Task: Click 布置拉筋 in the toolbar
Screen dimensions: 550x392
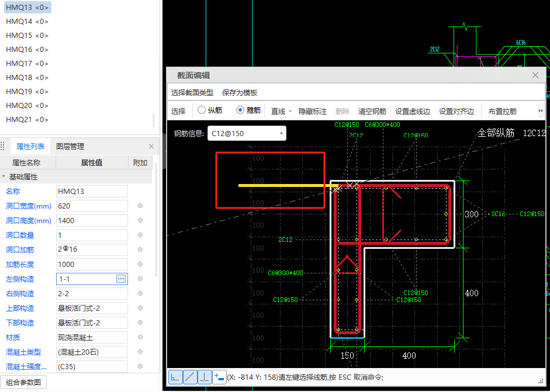Action: [x=502, y=111]
